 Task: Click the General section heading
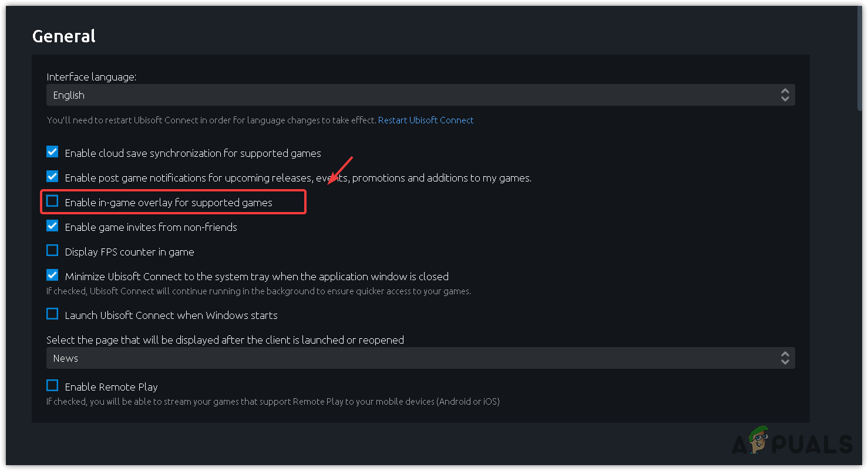(63, 36)
